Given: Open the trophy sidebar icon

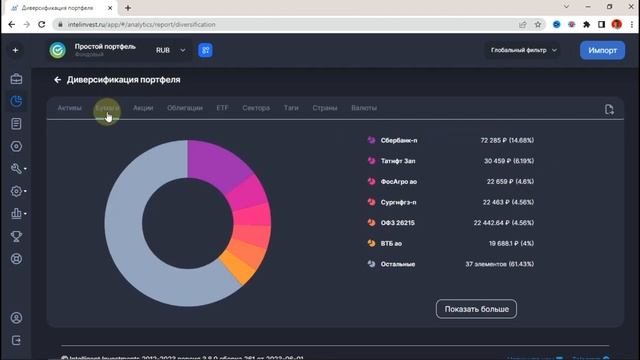Looking at the screenshot, I should (x=16, y=236).
